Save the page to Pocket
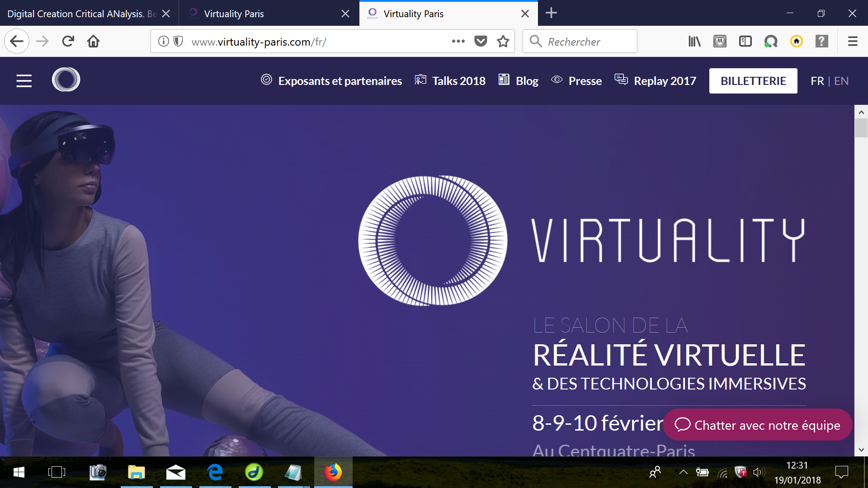 pyautogui.click(x=481, y=42)
